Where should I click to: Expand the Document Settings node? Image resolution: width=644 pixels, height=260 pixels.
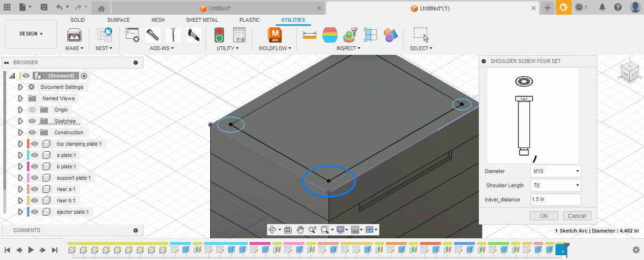pyautogui.click(x=20, y=87)
